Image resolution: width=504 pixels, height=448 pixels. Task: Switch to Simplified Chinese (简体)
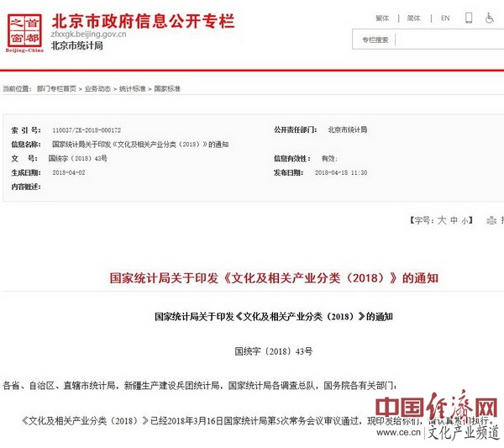pyautogui.click(x=413, y=18)
